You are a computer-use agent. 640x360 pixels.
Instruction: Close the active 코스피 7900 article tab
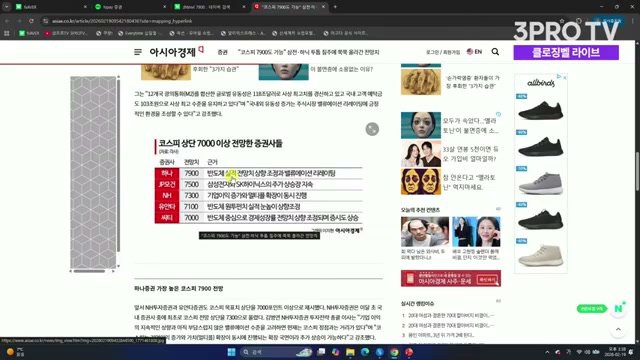coord(323,7)
